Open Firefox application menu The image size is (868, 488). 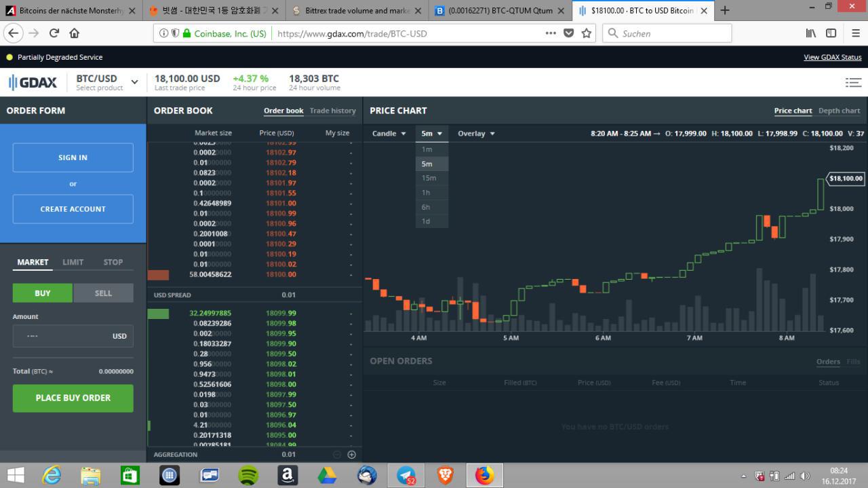855,33
